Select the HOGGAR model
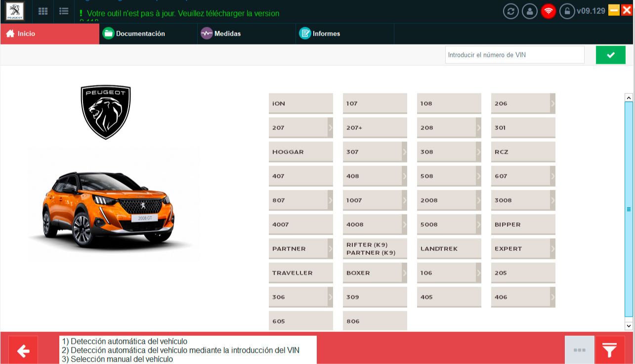Viewport: 635px width, 364px height. tap(301, 152)
